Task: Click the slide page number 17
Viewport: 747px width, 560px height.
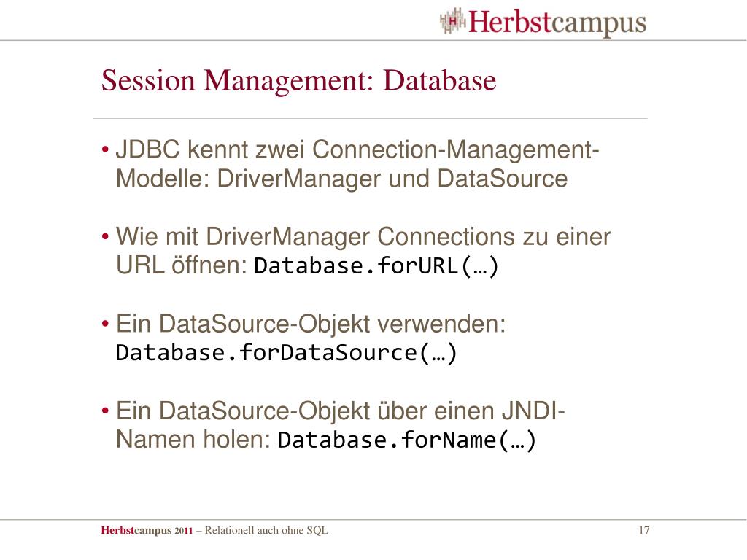Action: pyautogui.click(x=644, y=531)
